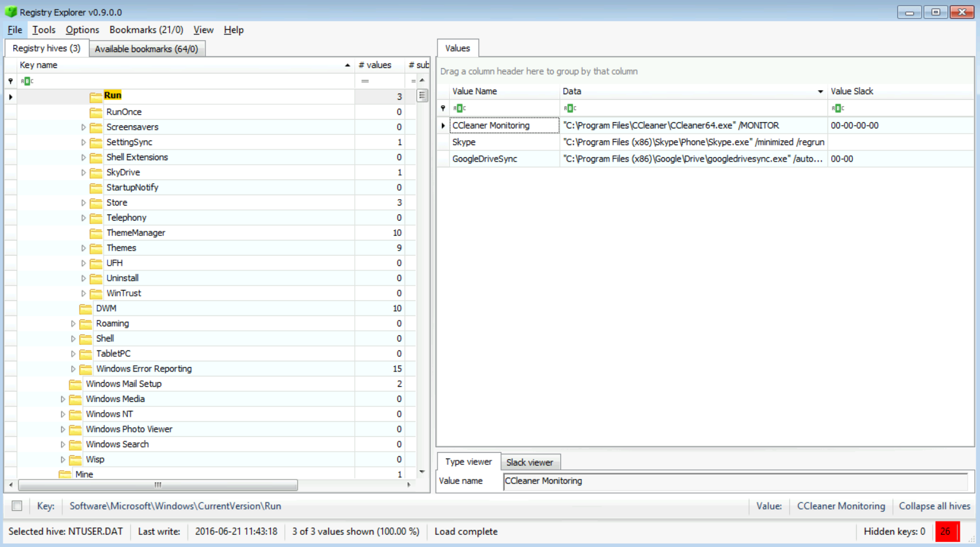This screenshot has width=980, height=547.
Task: Click the Registry Explorer app icon in title bar
Action: [x=11, y=12]
